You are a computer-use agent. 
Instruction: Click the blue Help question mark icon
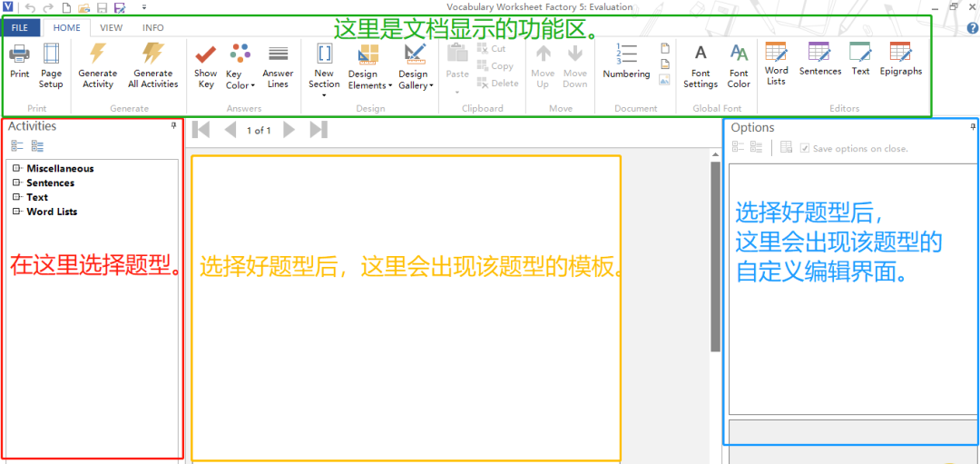[973, 27]
